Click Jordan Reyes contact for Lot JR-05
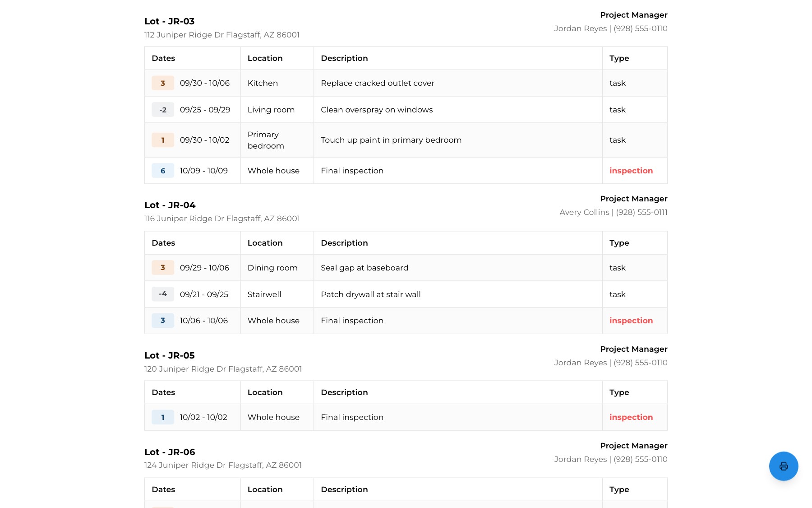 click(611, 363)
